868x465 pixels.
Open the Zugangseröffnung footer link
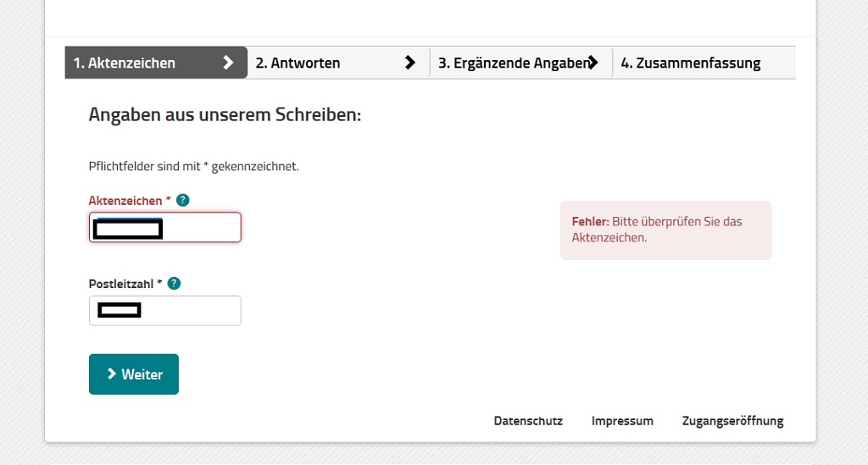[733, 421]
